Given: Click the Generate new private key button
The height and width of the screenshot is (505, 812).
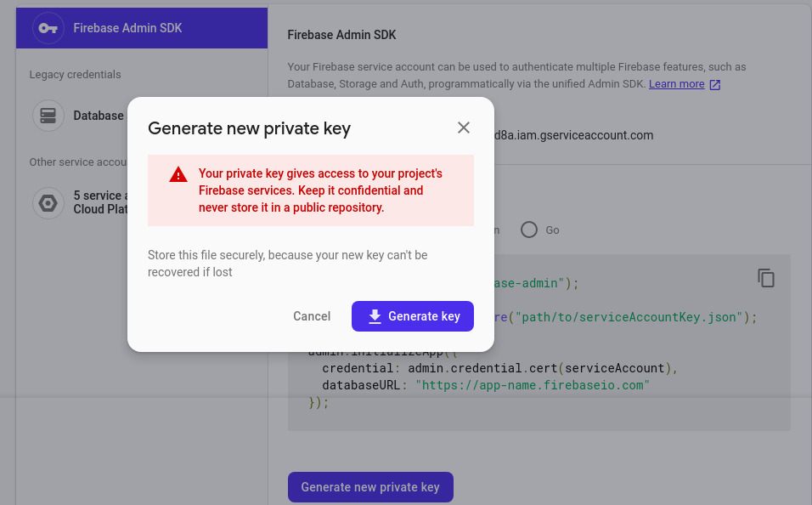Looking at the screenshot, I should pyautogui.click(x=370, y=487).
